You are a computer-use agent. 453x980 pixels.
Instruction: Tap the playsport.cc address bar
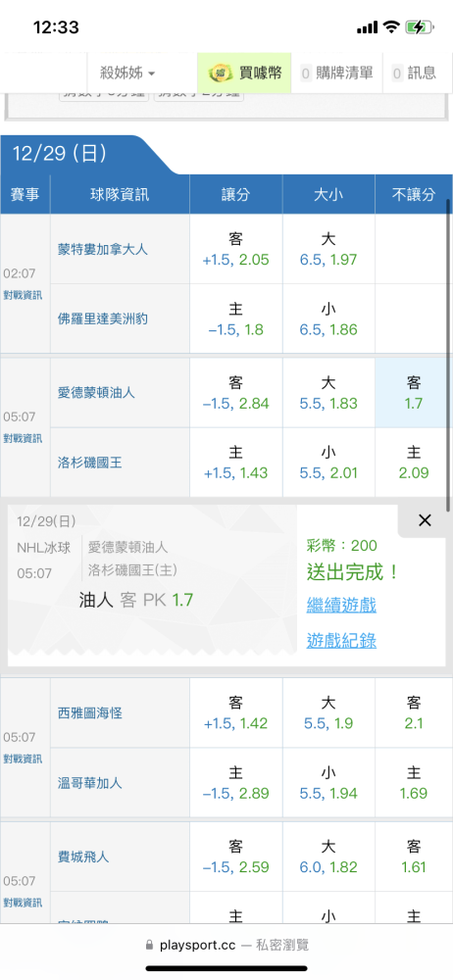coord(226,945)
